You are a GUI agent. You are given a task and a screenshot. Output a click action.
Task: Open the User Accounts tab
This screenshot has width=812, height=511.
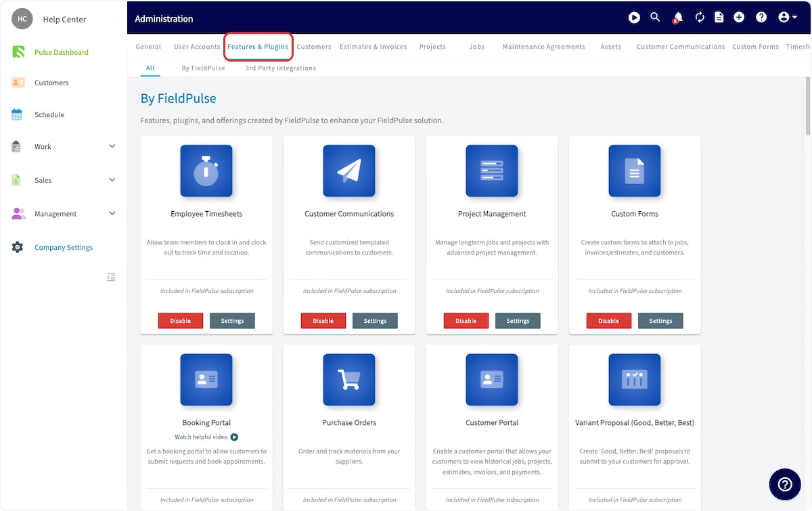point(197,47)
